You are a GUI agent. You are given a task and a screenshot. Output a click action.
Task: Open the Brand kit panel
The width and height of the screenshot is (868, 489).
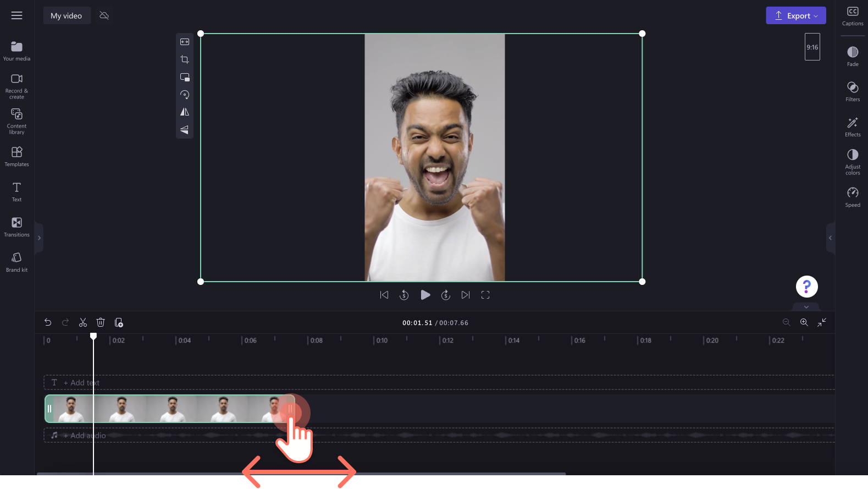(x=16, y=262)
